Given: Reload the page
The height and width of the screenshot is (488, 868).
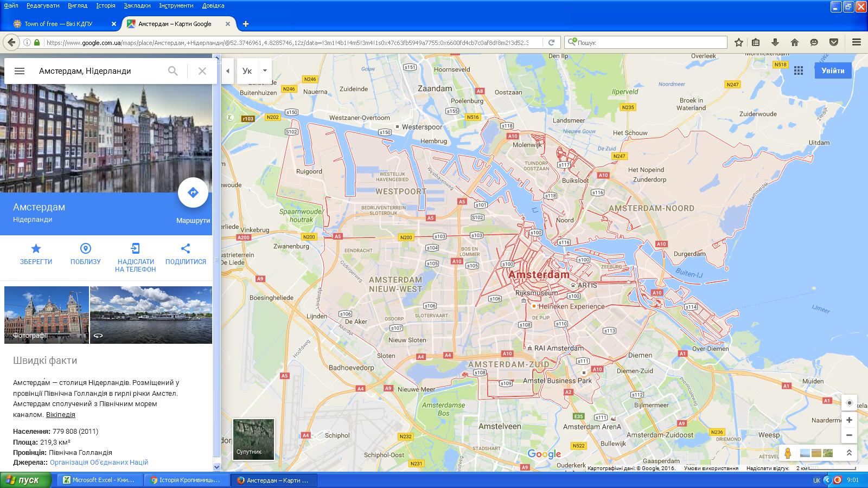Looking at the screenshot, I should [x=551, y=42].
